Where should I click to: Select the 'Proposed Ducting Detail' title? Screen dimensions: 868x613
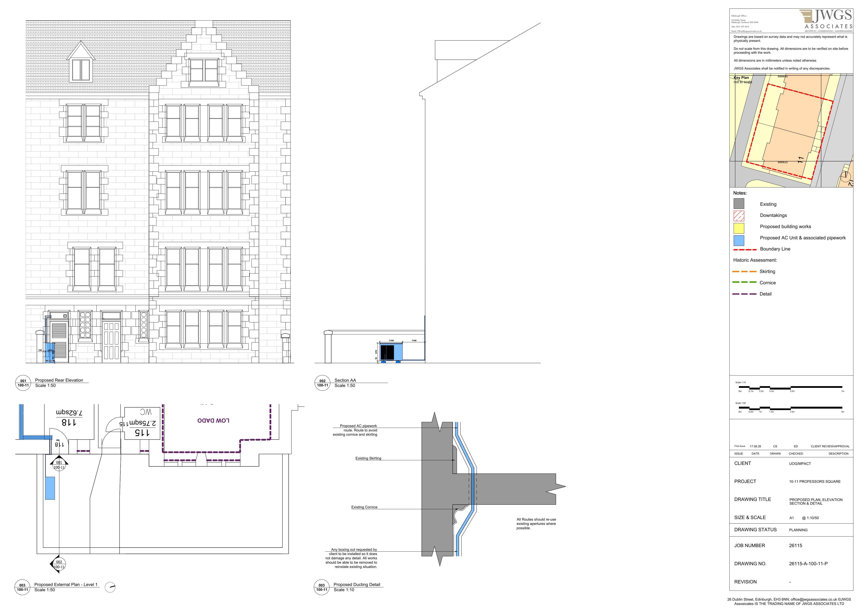(357, 584)
